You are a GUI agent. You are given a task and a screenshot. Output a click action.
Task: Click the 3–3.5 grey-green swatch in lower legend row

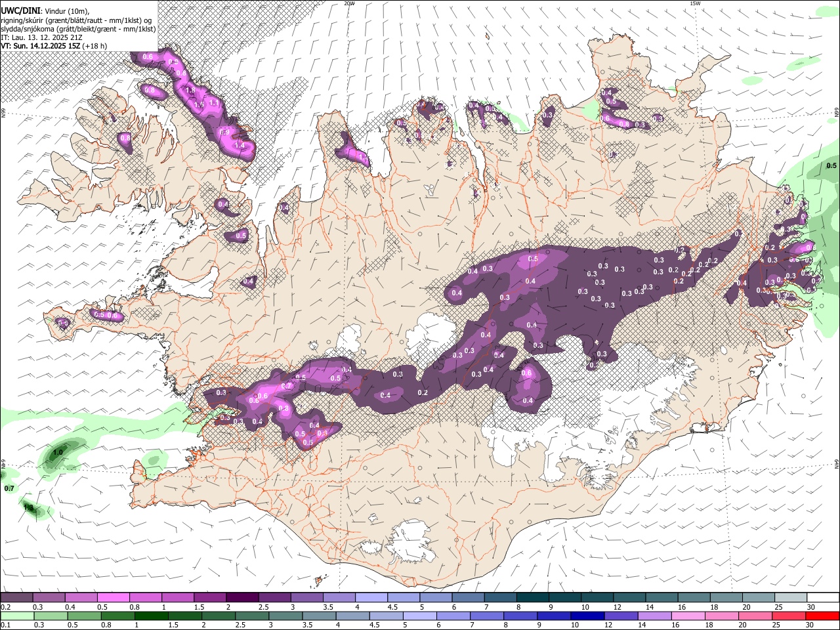click(x=285, y=616)
